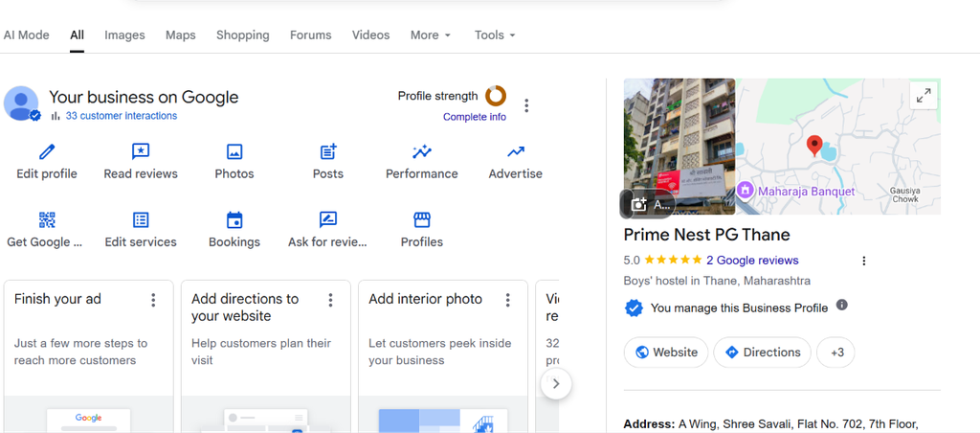Click the Profile strength ring
The width and height of the screenshot is (980, 433).
click(x=496, y=96)
